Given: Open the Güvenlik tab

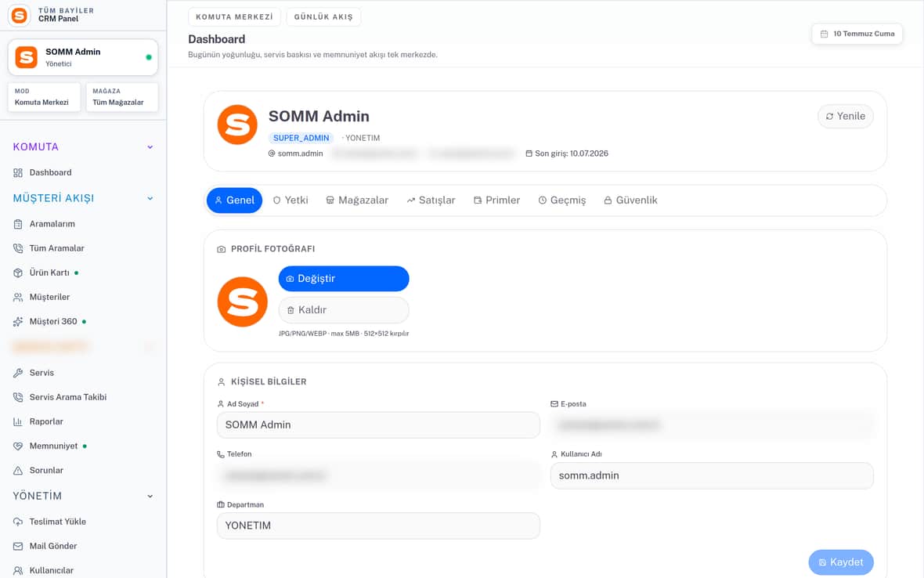Looking at the screenshot, I should pos(630,200).
